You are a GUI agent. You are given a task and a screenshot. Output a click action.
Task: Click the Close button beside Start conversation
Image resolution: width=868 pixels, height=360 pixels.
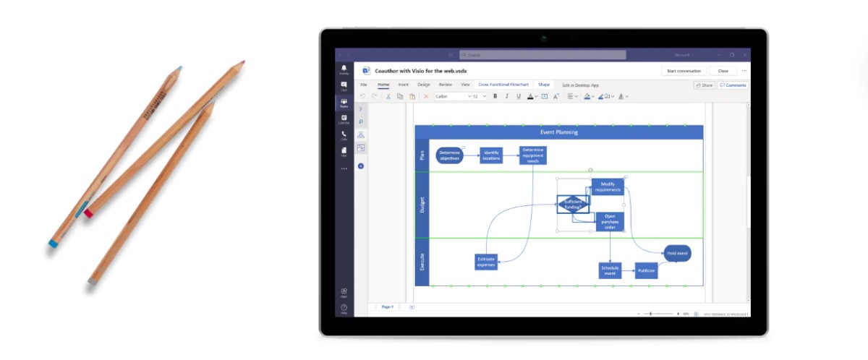point(723,71)
